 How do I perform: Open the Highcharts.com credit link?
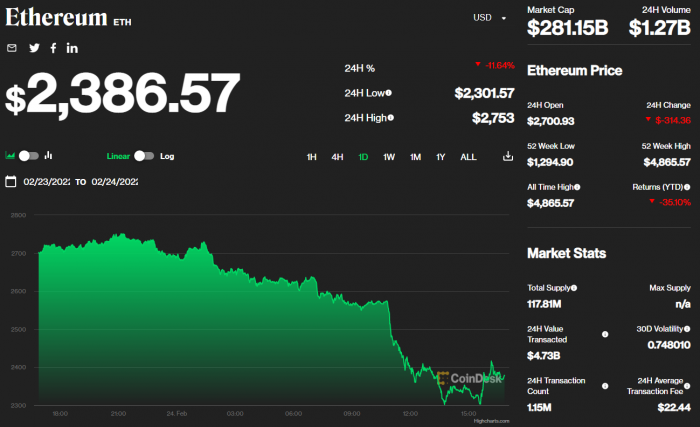pyautogui.click(x=491, y=421)
